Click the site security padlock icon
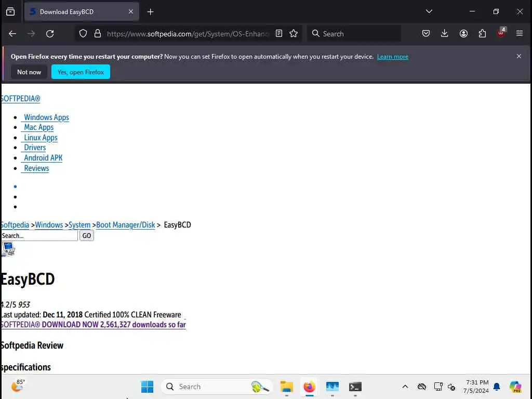The image size is (532, 399). pyautogui.click(x=98, y=34)
